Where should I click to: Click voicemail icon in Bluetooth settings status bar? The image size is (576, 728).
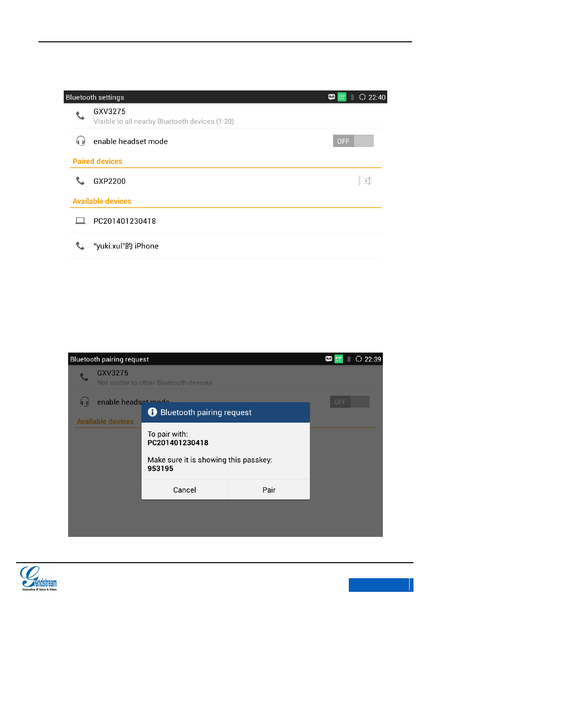[x=331, y=97]
